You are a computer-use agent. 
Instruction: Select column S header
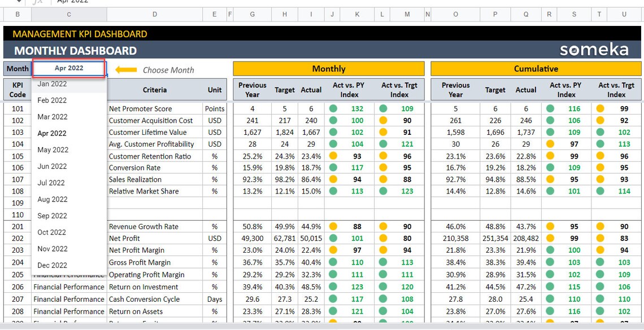tap(574, 14)
